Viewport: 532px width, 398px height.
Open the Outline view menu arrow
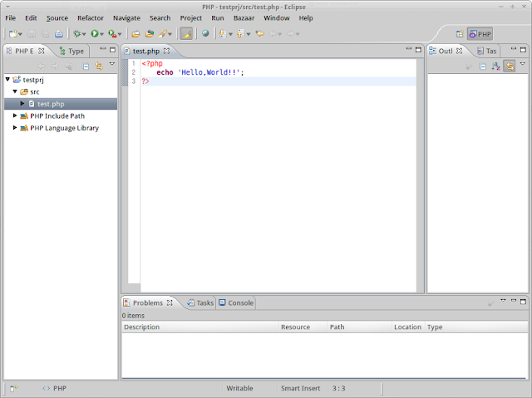[523, 63]
